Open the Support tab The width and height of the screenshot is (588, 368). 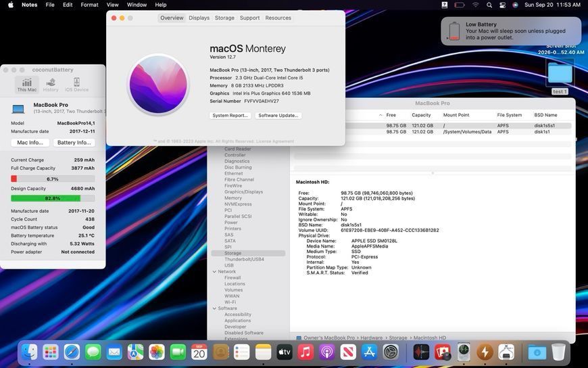coord(250,18)
